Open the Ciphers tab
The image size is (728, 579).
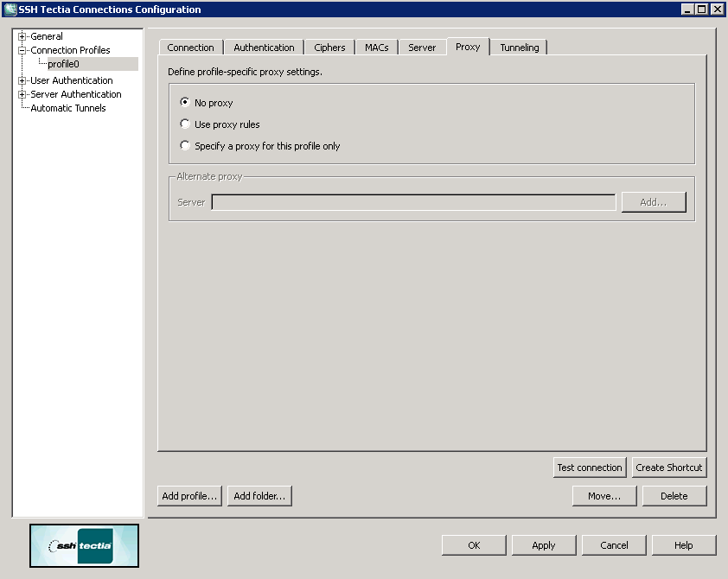click(329, 48)
